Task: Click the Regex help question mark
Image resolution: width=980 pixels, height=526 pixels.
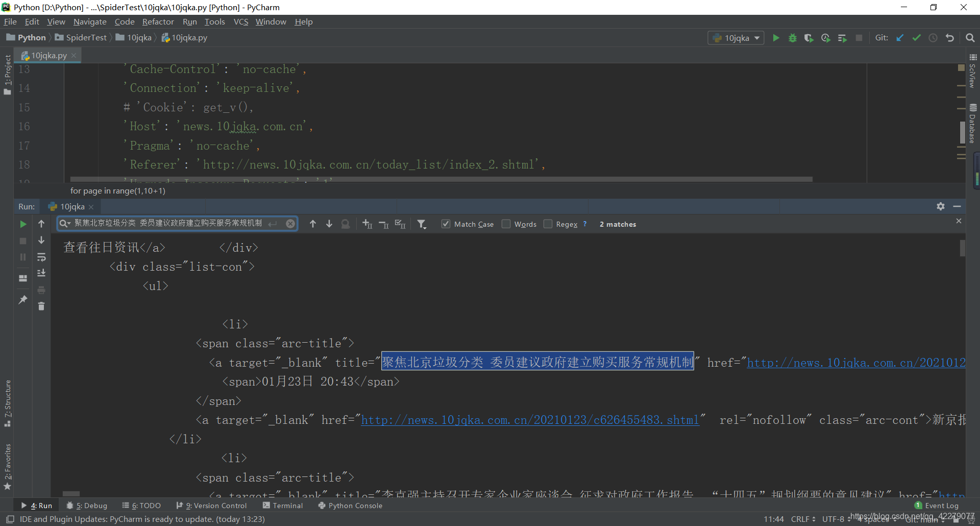Action: (585, 224)
